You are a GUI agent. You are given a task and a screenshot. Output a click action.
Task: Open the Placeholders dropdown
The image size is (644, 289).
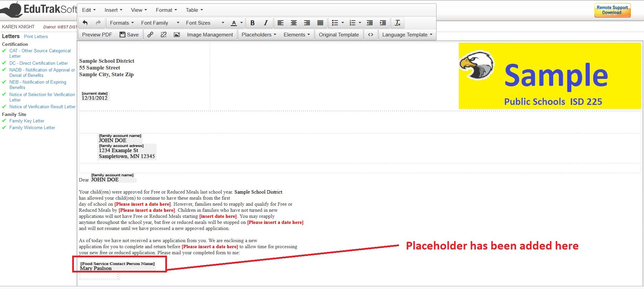[x=259, y=35]
